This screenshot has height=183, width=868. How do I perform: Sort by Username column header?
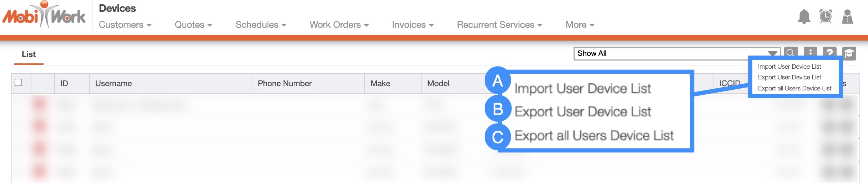(x=113, y=83)
